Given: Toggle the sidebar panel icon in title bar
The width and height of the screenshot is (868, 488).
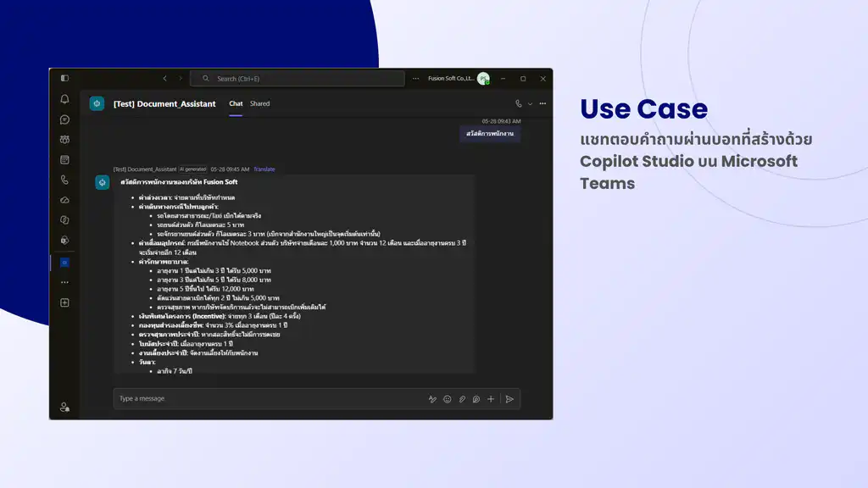Looking at the screenshot, I should click(x=64, y=78).
